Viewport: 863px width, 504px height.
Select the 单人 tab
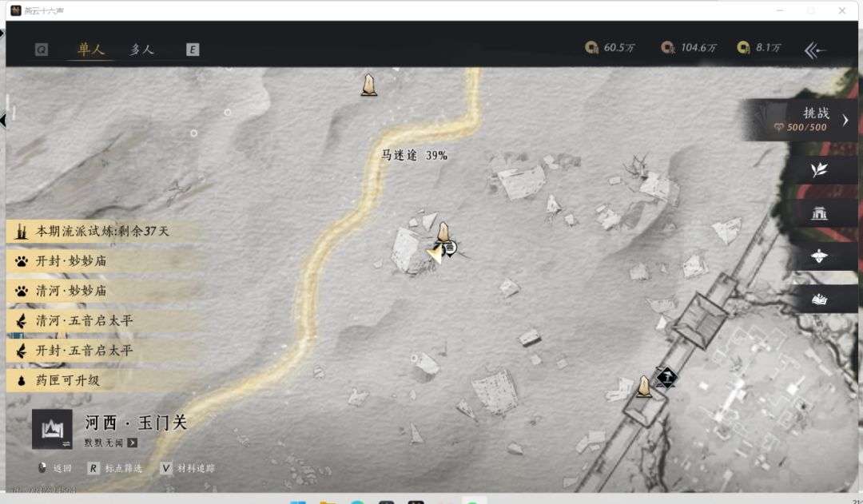(x=91, y=49)
